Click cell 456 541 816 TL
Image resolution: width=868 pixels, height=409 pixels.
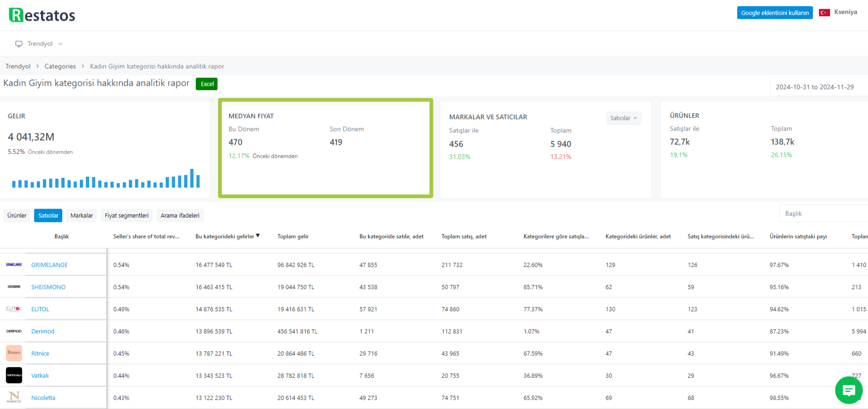click(297, 331)
